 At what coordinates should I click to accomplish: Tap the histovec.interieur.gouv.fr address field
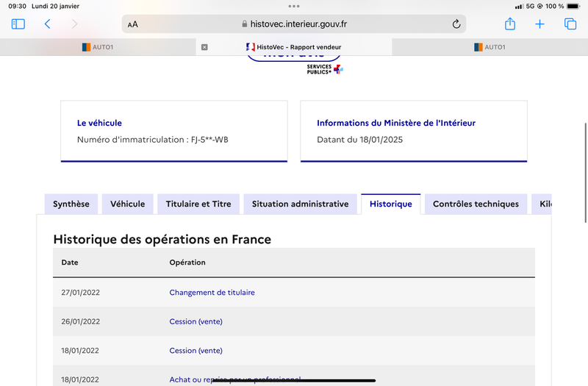click(x=294, y=24)
